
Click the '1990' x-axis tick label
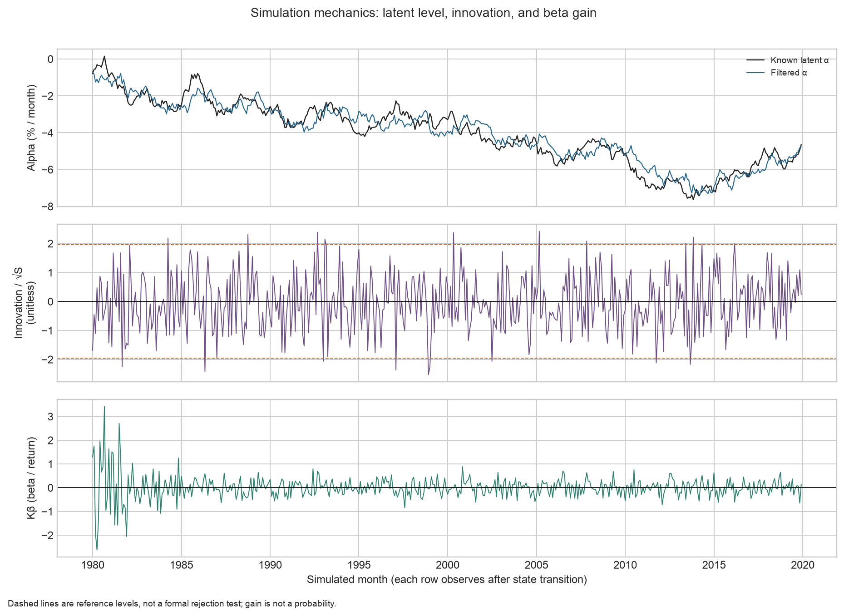tap(270, 566)
